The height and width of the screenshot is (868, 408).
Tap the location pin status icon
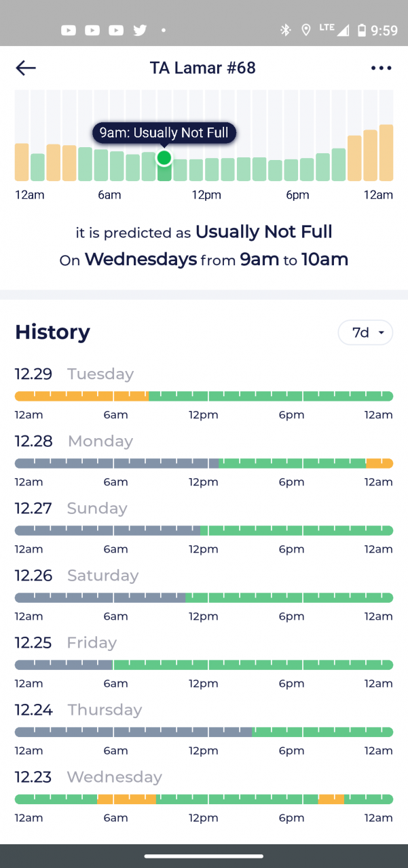pos(306,31)
